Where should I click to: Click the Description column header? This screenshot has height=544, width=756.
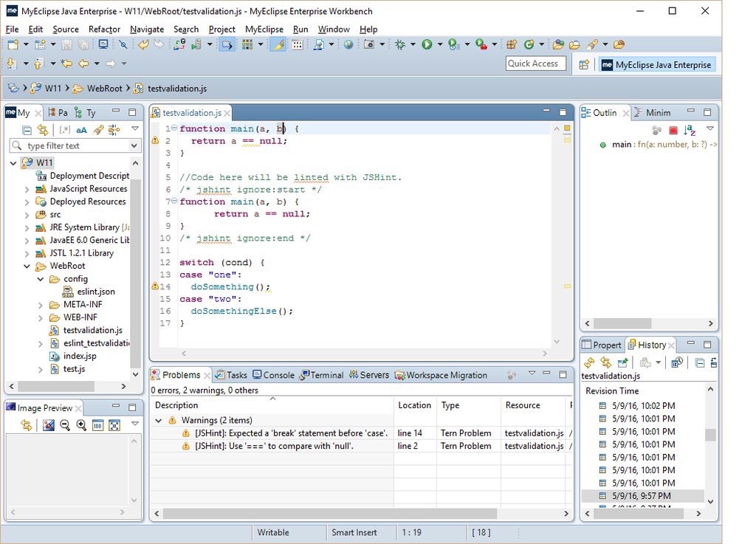tap(272, 405)
